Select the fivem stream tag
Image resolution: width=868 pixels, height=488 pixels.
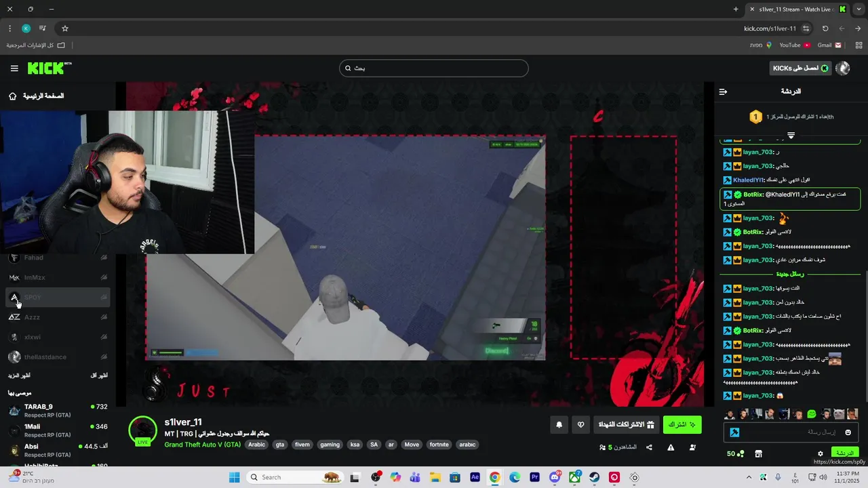click(x=302, y=445)
